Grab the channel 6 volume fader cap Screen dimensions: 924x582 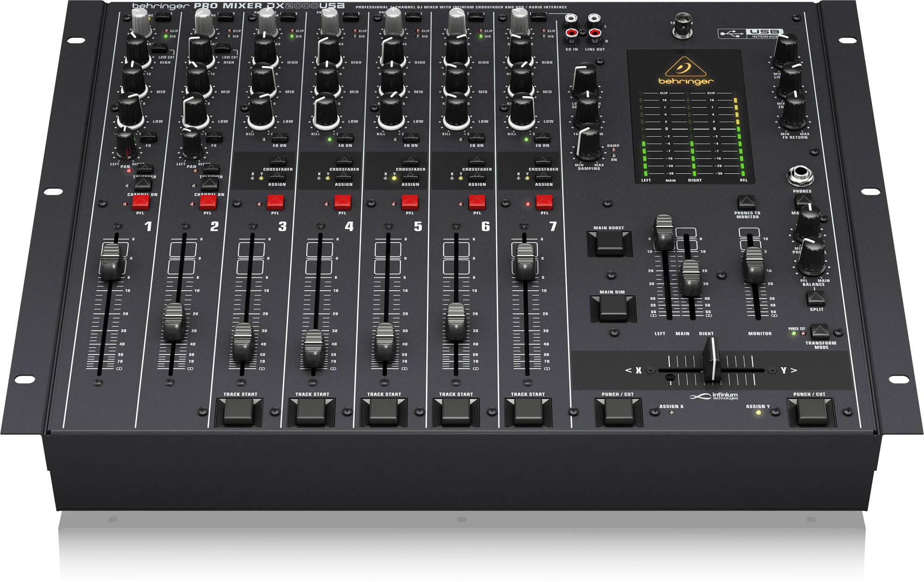pyautogui.click(x=456, y=322)
